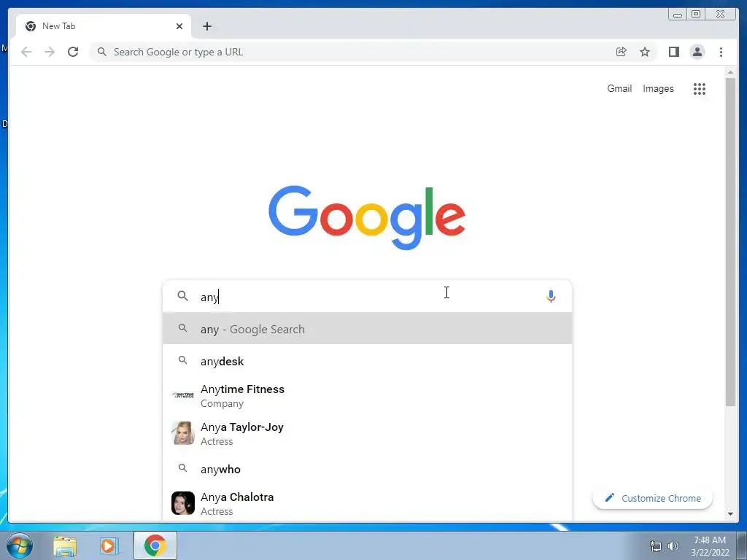Minimize the Chrome window
Screen dimensions: 747x560
pos(678,15)
